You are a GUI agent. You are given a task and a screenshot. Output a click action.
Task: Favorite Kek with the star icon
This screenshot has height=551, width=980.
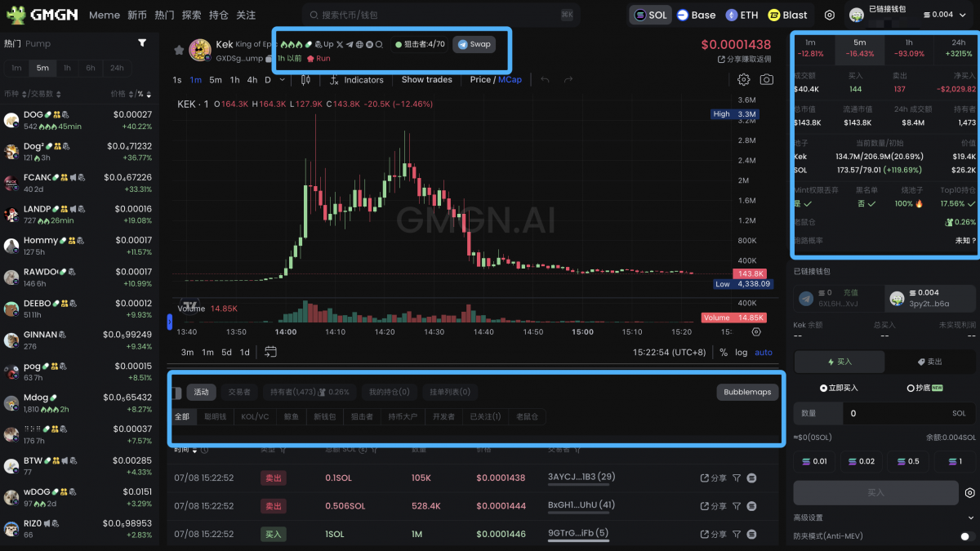coord(179,50)
